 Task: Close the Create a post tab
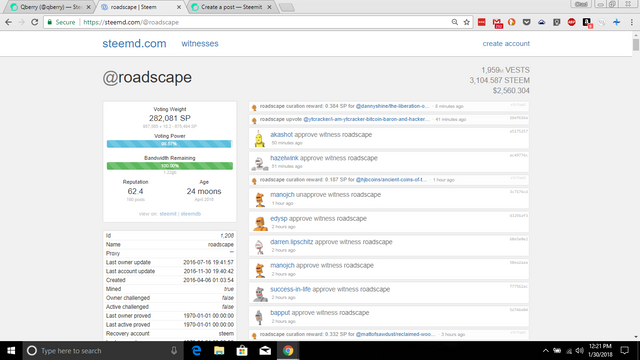(269, 7)
